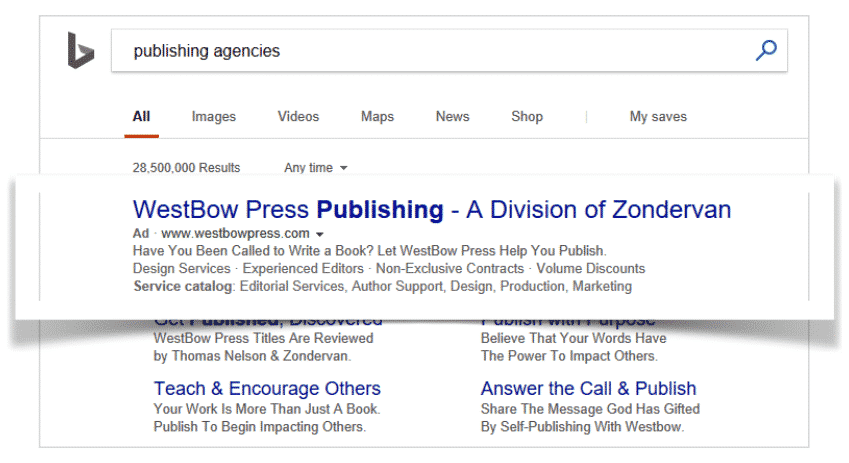Go to the Shop tab
The height and width of the screenshot is (463, 849).
pyautogui.click(x=527, y=116)
